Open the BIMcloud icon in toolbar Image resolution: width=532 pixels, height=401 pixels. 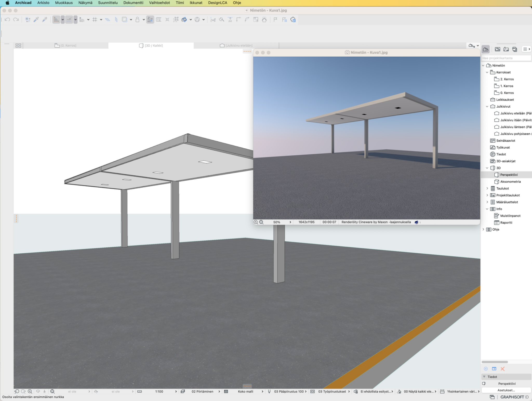pyautogui.click(x=293, y=19)
